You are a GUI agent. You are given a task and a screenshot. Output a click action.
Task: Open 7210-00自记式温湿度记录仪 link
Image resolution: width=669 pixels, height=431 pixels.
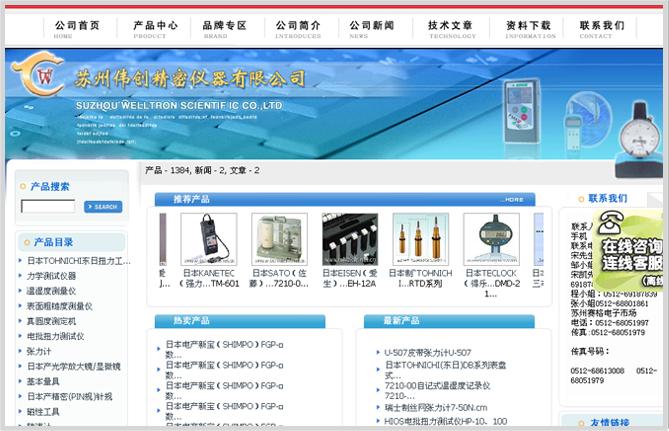437,390
